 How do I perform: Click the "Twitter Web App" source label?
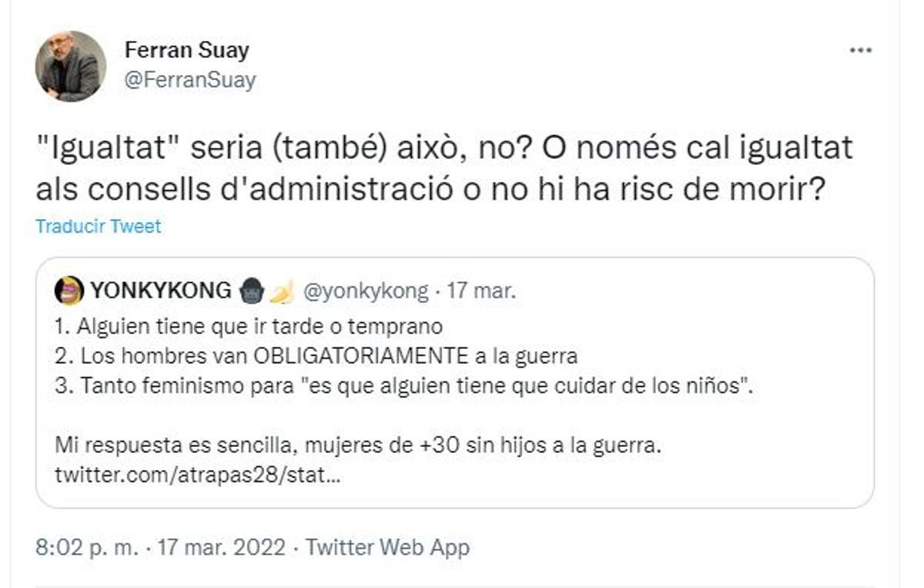tap(387, 549)
